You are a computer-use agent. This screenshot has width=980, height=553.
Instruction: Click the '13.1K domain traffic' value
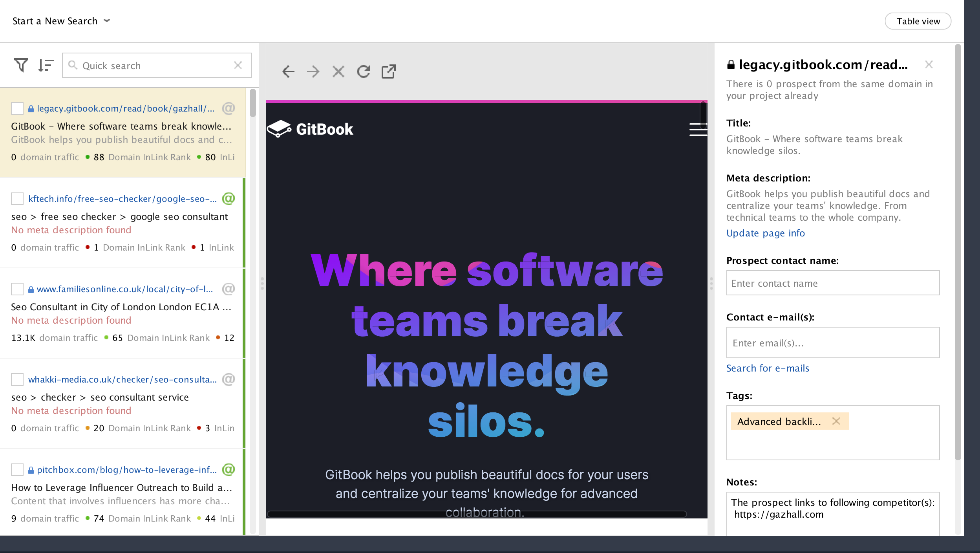[x=54, y=338]
